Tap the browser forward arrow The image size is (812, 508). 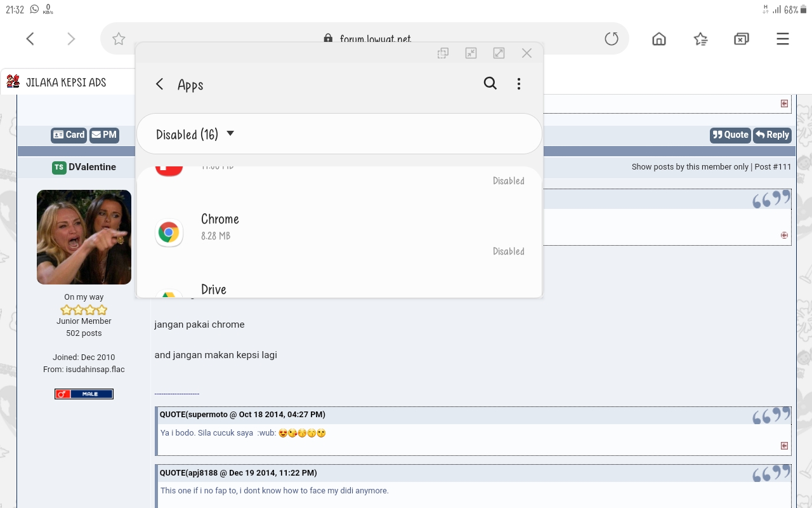point(71,39)
